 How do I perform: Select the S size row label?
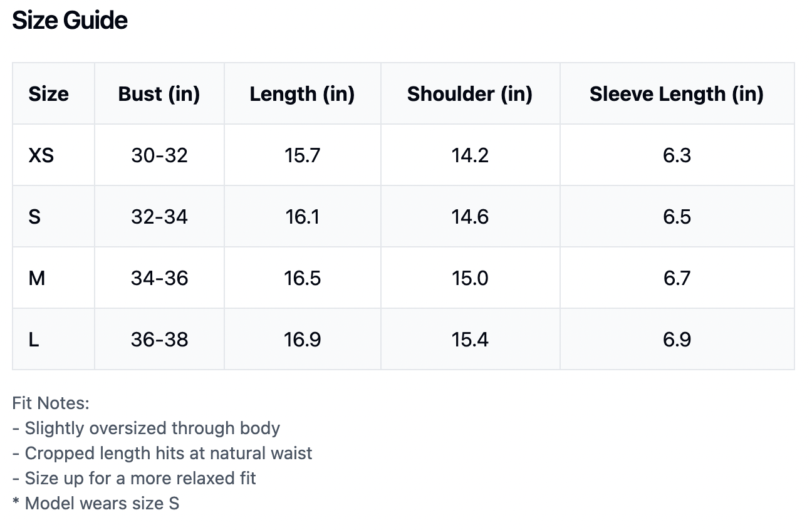34,217
